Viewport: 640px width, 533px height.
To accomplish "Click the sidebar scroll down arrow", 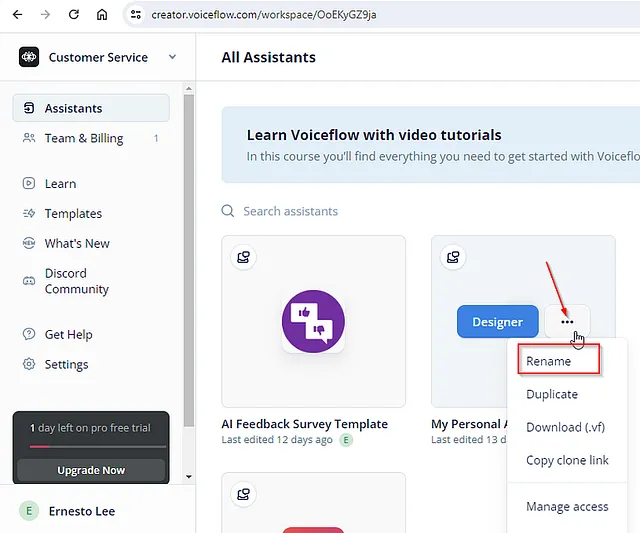I will [189, 476].
